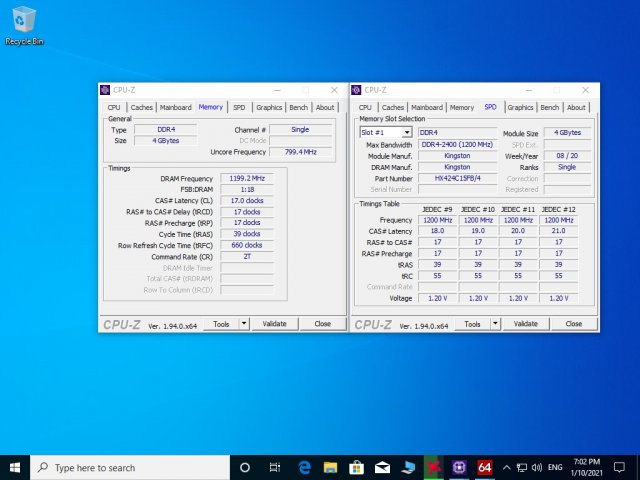This screenshot has height=480, width=640.
Task: Click CPU-Z logo in right window title bar
Action: point(356,90)
